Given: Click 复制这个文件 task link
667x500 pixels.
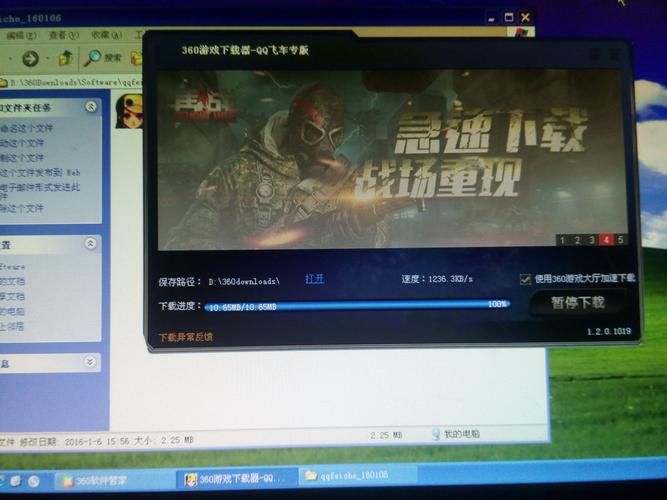Looking at the screenshot, I should 22,158.
